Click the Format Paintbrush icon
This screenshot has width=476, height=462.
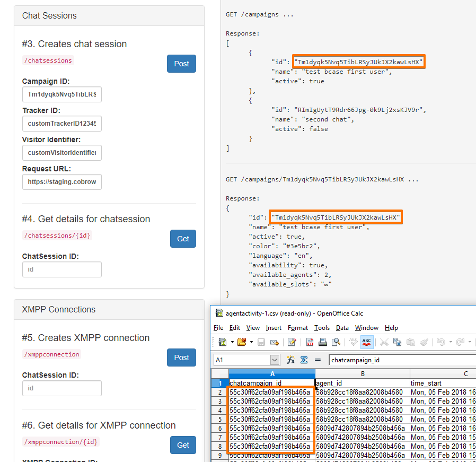click(424, 342)
